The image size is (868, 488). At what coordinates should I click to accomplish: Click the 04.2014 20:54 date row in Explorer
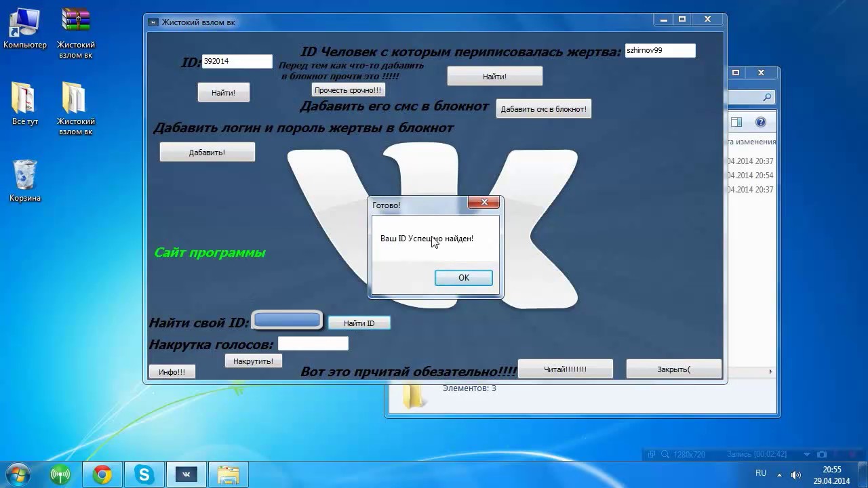[x=751, y=176]
